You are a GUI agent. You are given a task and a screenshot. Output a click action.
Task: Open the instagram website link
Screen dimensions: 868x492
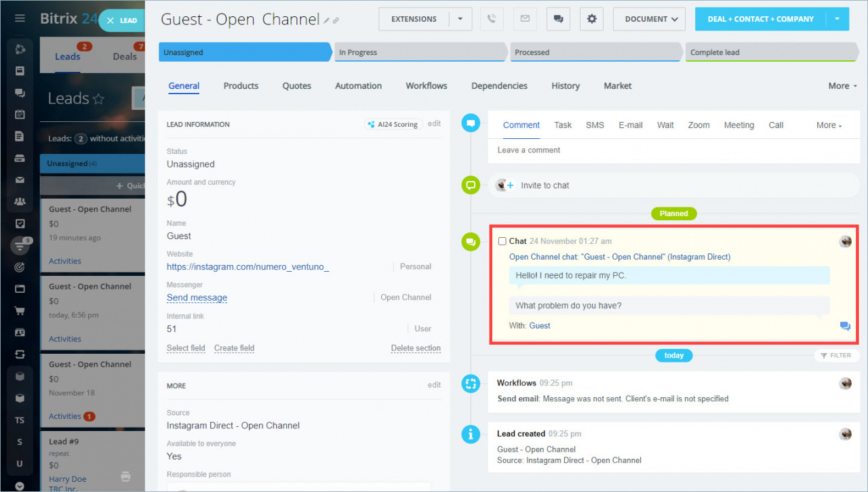(248, 267)
